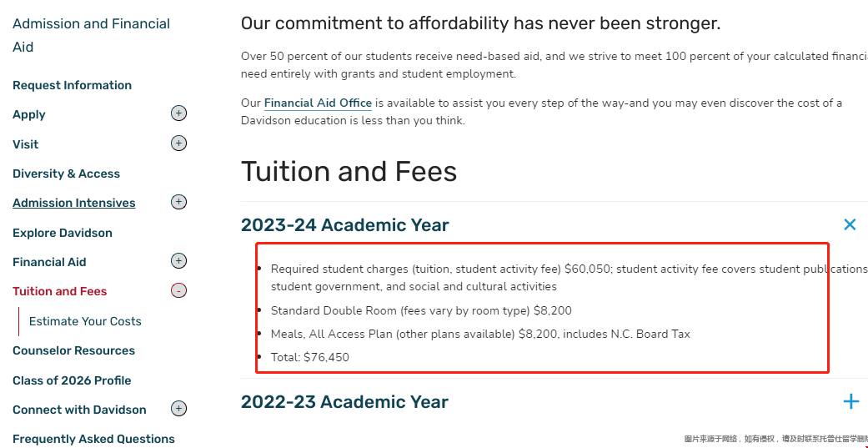
Task: Expand 2022-23 Academic Year plus icon
Action: pyautogui.click(x=850, y=401)
